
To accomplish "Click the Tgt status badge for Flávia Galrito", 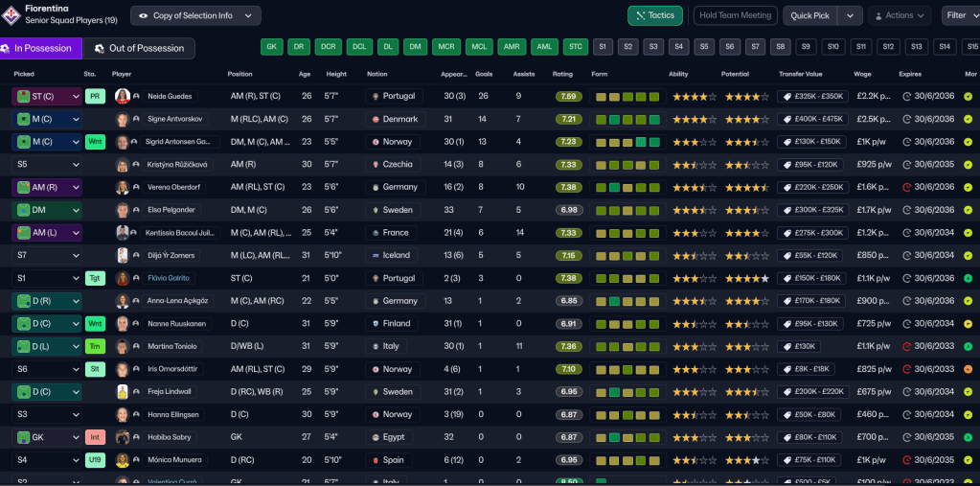I will tap(95, 278).
